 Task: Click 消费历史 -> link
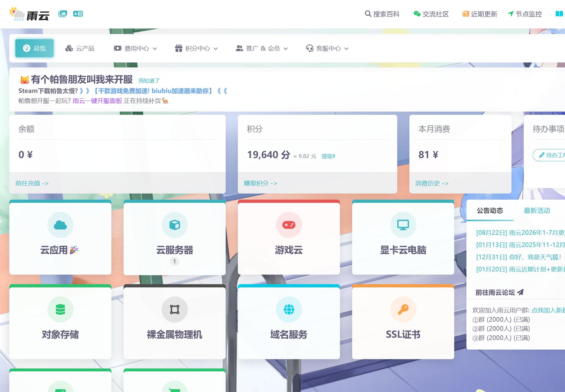click(x=432, y=183)
